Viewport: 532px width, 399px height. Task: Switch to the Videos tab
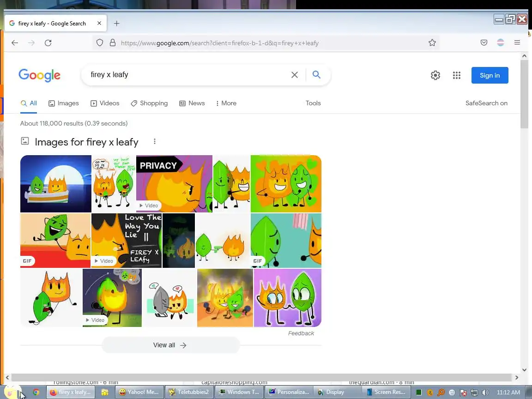point(105,103)
